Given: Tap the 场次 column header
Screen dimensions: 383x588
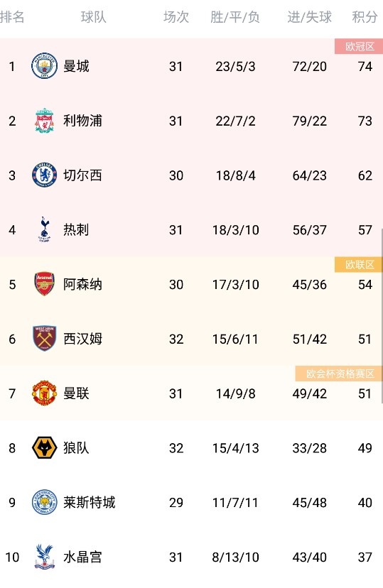Looking at the screenshot, I should (176, 17).
